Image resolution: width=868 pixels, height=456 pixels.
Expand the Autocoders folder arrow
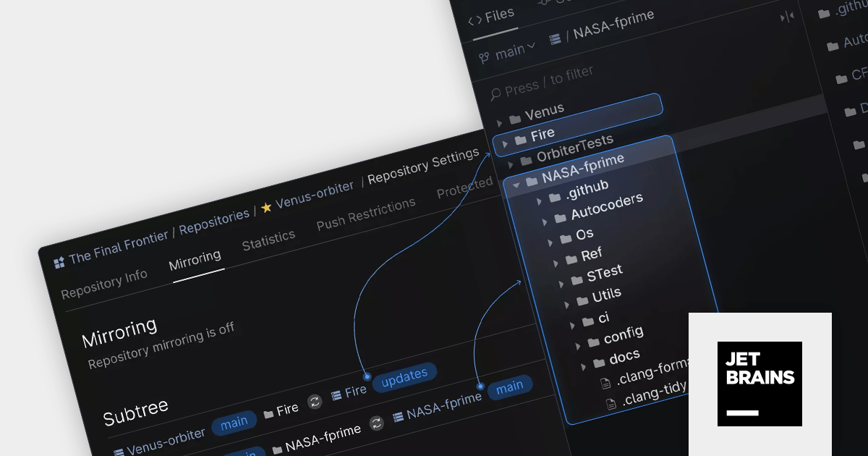(x=545, y=222)
